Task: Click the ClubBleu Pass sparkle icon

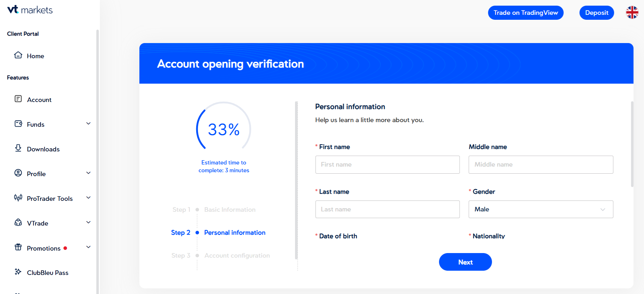Action: (18, 272)
